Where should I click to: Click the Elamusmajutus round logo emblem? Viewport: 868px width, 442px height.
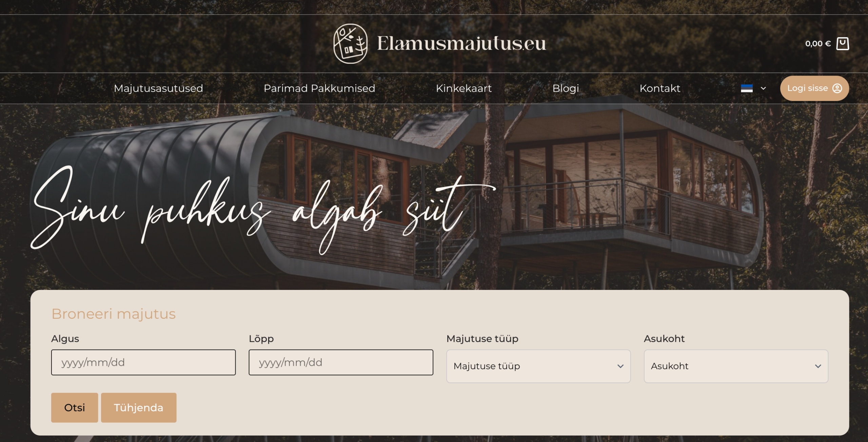(x=350, y=43)
